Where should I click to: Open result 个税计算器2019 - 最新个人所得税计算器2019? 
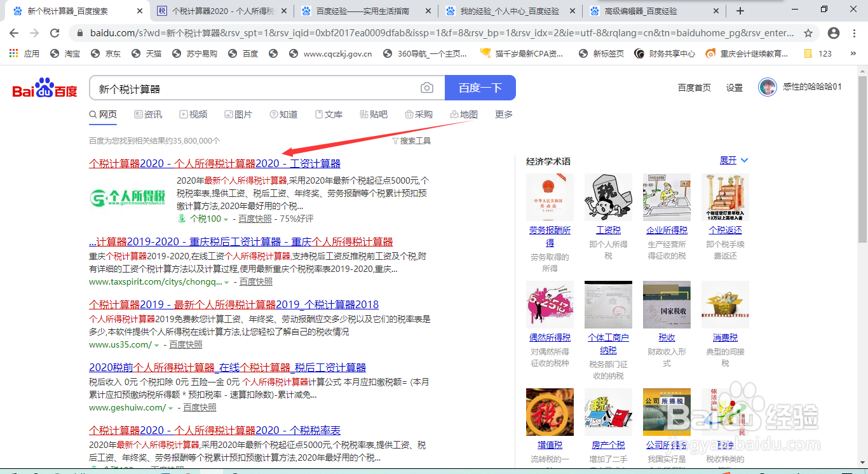[x=234, y=304]
